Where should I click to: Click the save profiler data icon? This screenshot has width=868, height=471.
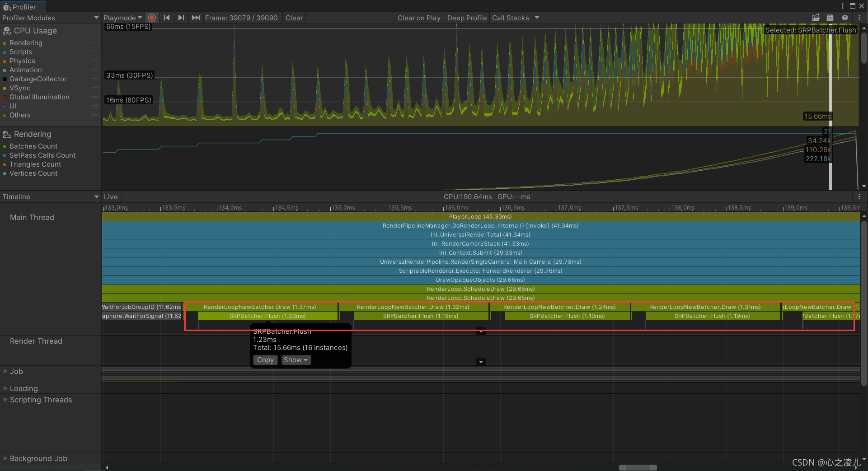click(830, 18)
